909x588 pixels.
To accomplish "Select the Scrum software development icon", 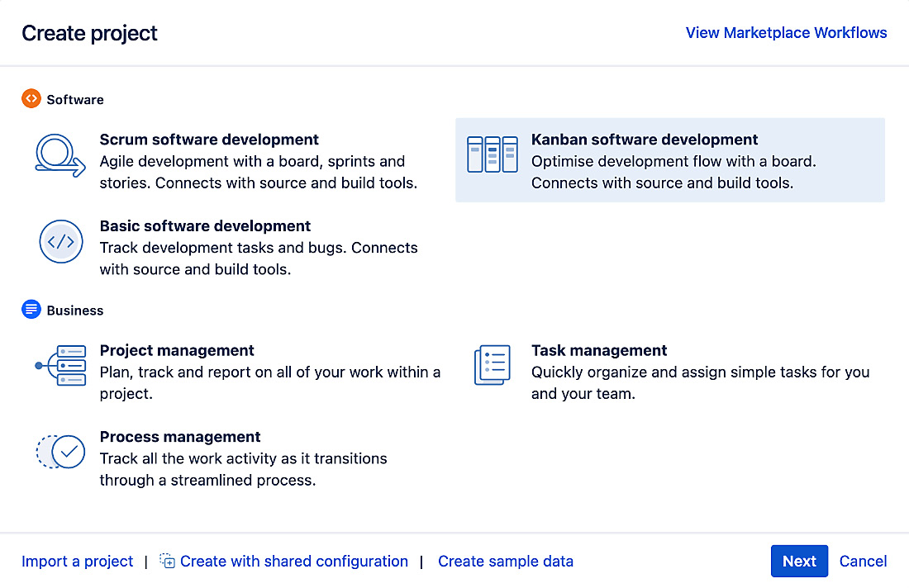I will click(61, 157).
